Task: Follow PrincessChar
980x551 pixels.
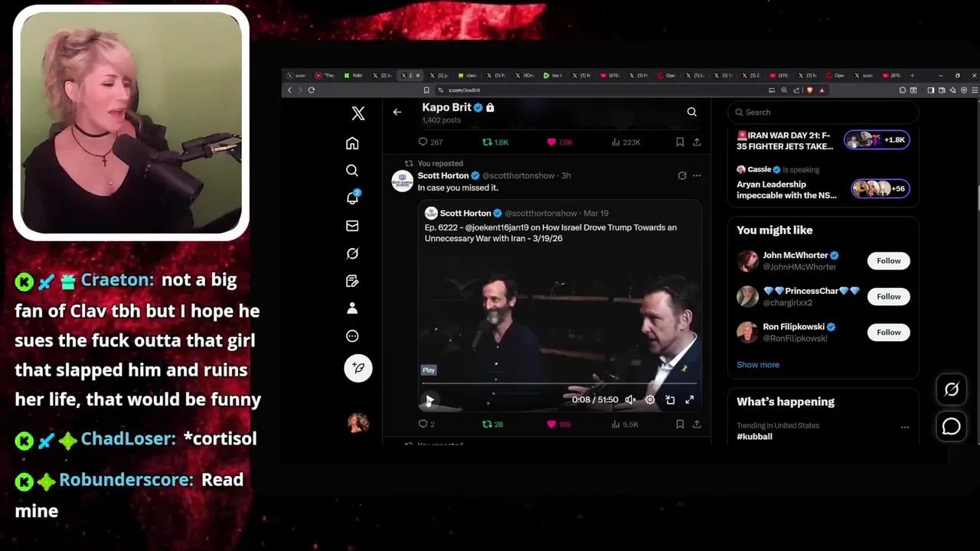Action: [888, 296]
